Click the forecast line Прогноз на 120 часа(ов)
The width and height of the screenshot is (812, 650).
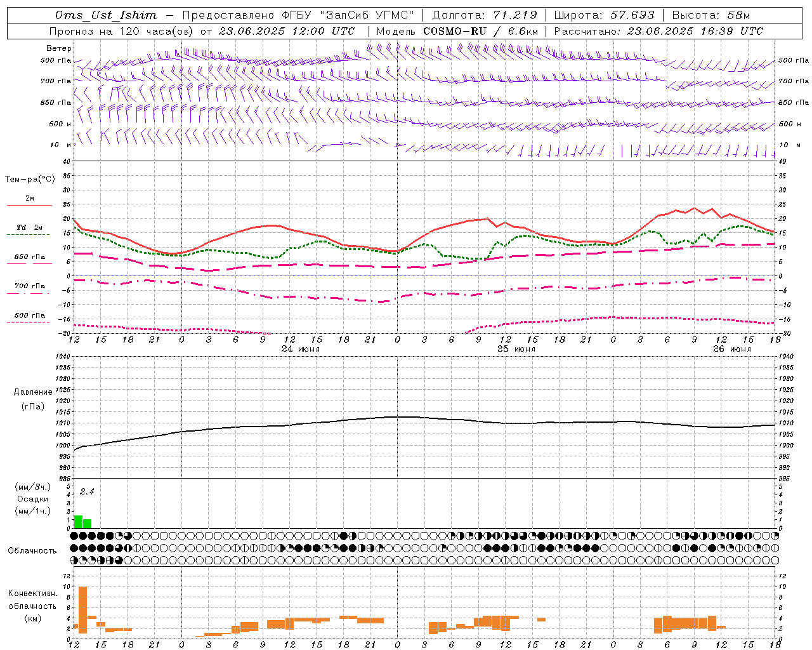pyautogui.click(x=122, y=31)
